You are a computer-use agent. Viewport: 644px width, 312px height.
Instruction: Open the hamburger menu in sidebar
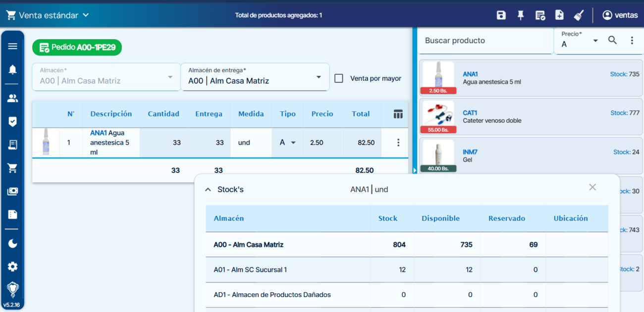(13, 46)
